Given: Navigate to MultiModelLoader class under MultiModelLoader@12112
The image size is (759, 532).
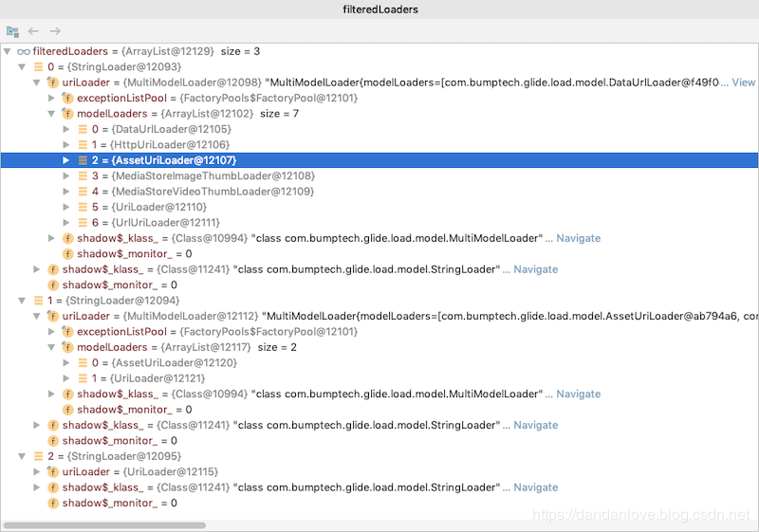Looking at the screenshot, I should 579,394.
